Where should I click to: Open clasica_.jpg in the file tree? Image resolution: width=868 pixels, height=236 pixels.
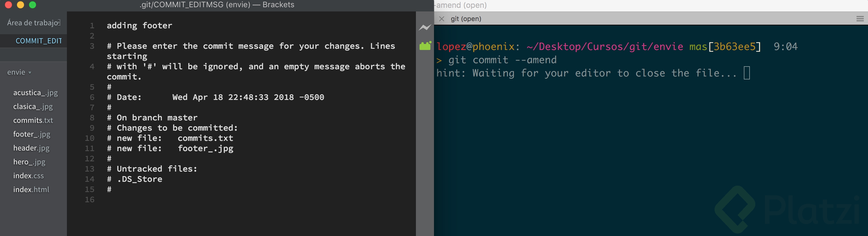[x=33, y=107]
